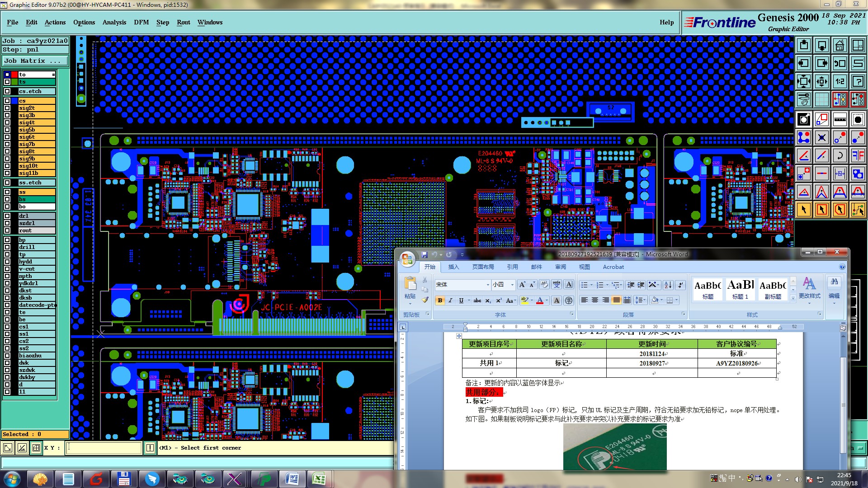Click the question mark help icon in Genesis toolbar

(x=858, y=81)
